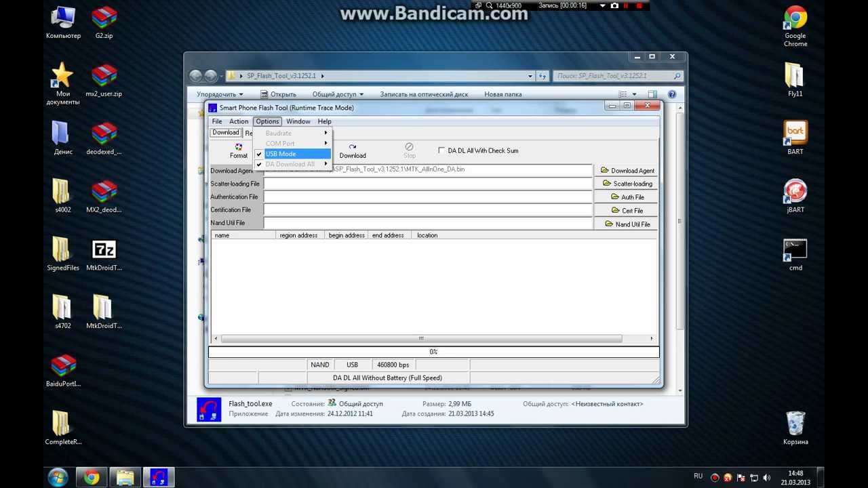The width and height of the screenshot is (868, 488).
Task: Select the SignedFiles folder on desktop
Action: pyautogui.click(x=63, y=255)
